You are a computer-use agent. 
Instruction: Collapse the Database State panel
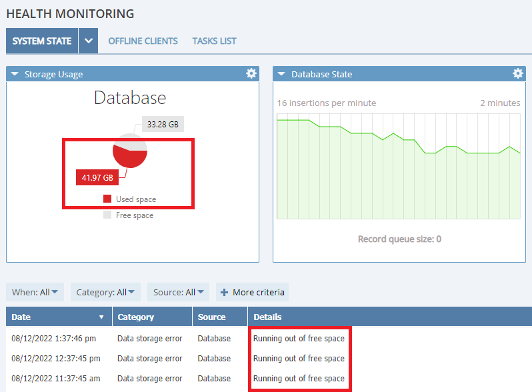point(281,75)
